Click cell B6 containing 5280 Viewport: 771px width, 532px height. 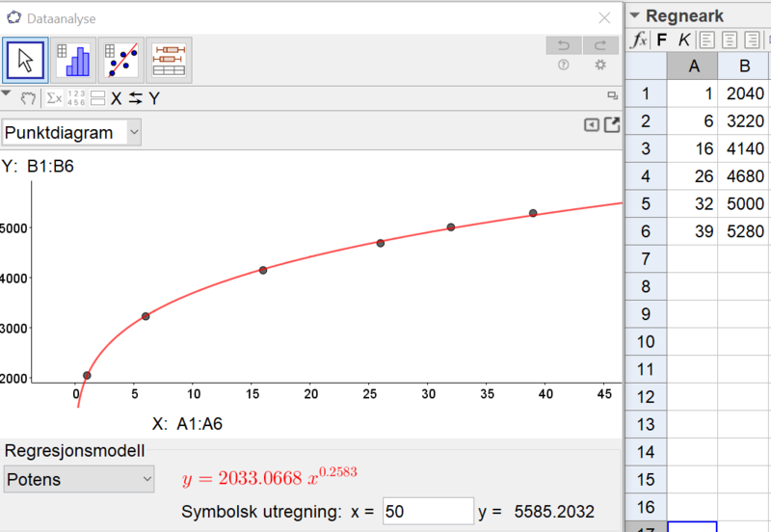coord(743,231)
